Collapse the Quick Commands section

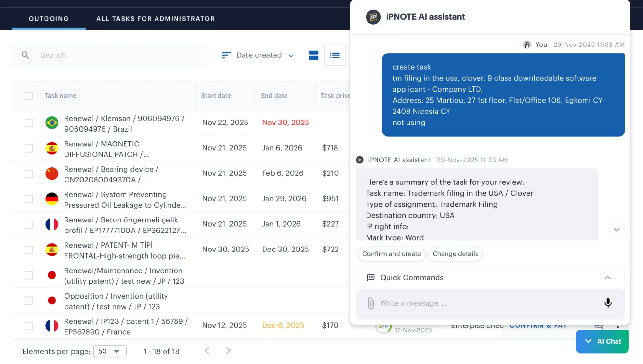pos(607,278)
